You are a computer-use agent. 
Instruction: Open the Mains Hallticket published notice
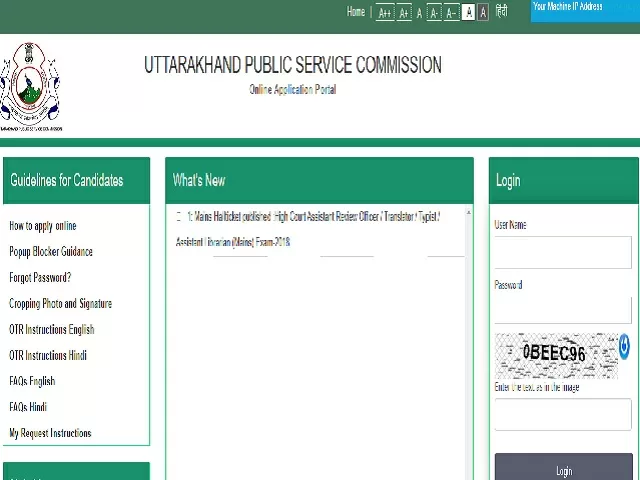coord(308,229)
